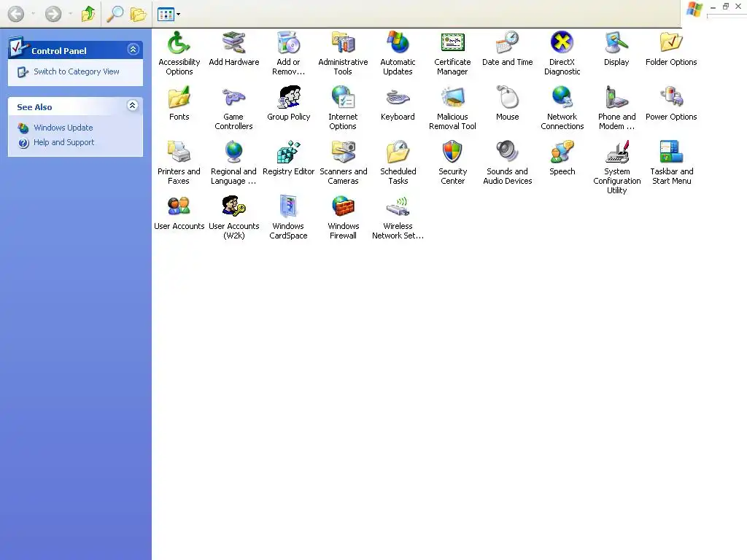Select the User Accounts icon
The image size is (747, 560).
[179, 207]
